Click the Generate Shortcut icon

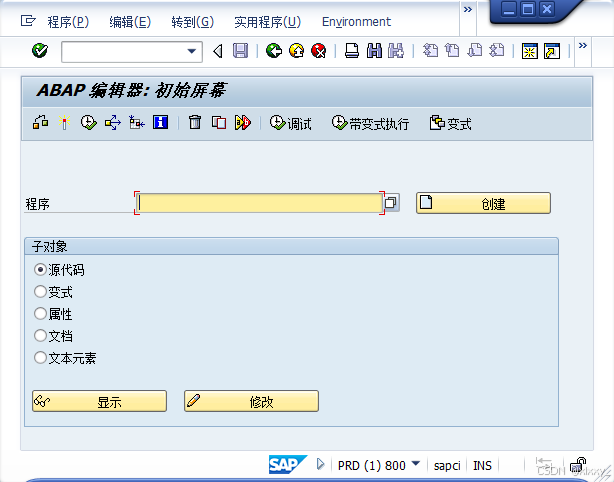pyautogui.click(x=552, y=51)
